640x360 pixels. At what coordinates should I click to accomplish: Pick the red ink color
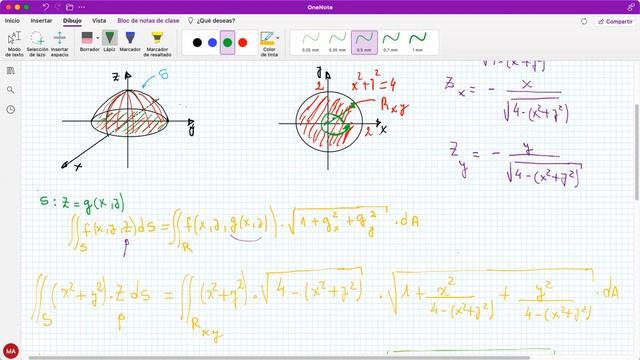[x=242, y=42]
